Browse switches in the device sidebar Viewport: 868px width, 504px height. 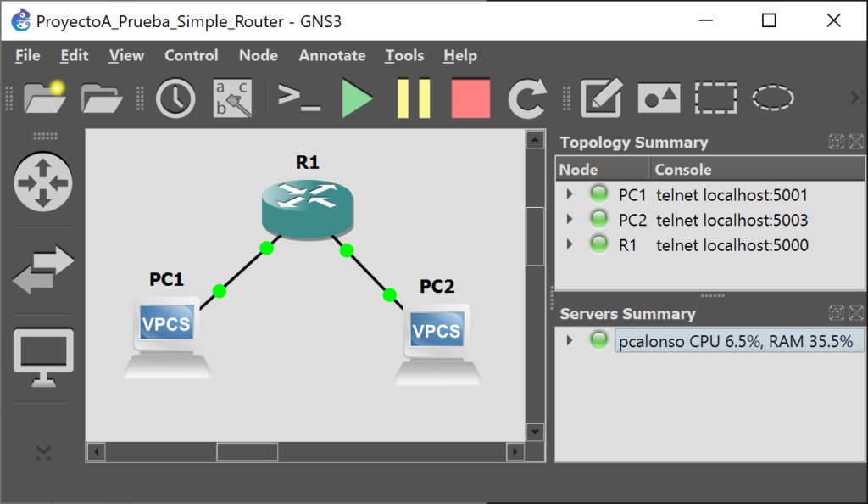(43, 269)
